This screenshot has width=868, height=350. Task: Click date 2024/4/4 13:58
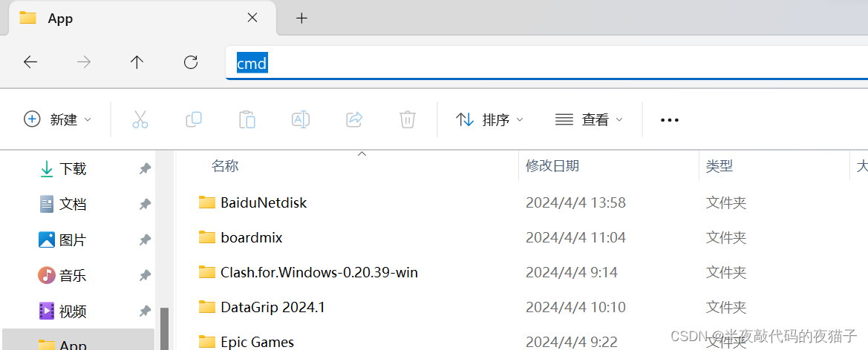pyautogui.click(x=575, y=202)
